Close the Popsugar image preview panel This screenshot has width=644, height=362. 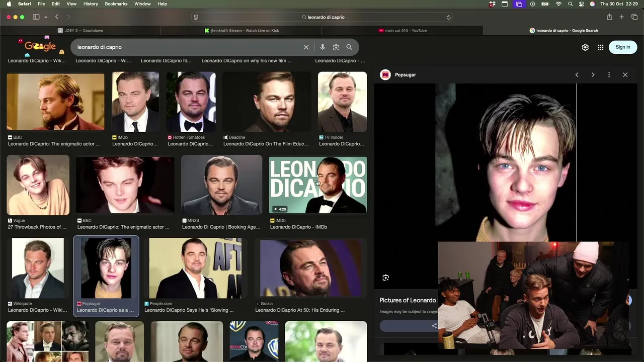tap(625, 75)
